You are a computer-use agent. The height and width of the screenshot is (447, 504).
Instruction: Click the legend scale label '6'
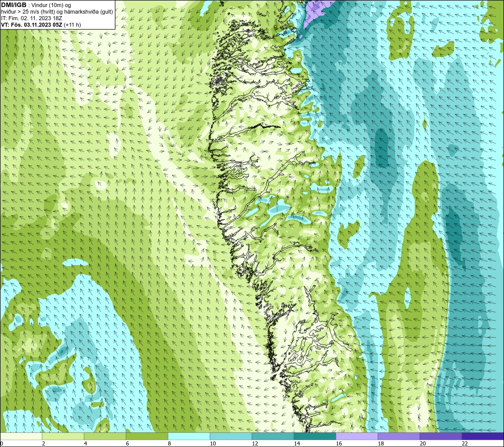128,444
